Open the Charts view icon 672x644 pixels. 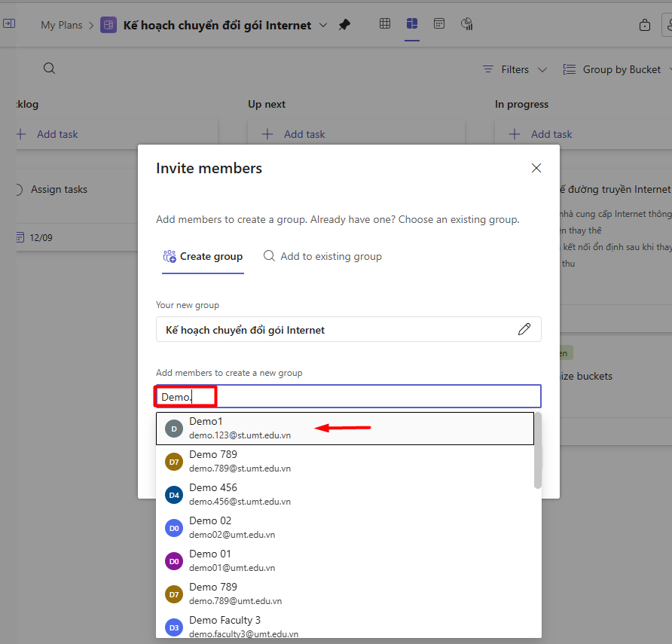[467, 24]
